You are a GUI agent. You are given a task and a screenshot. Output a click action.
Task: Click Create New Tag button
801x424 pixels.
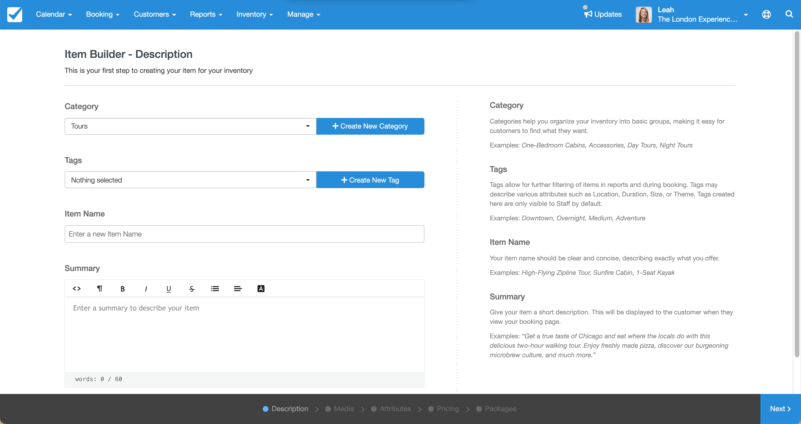click(x=370, y=180)
